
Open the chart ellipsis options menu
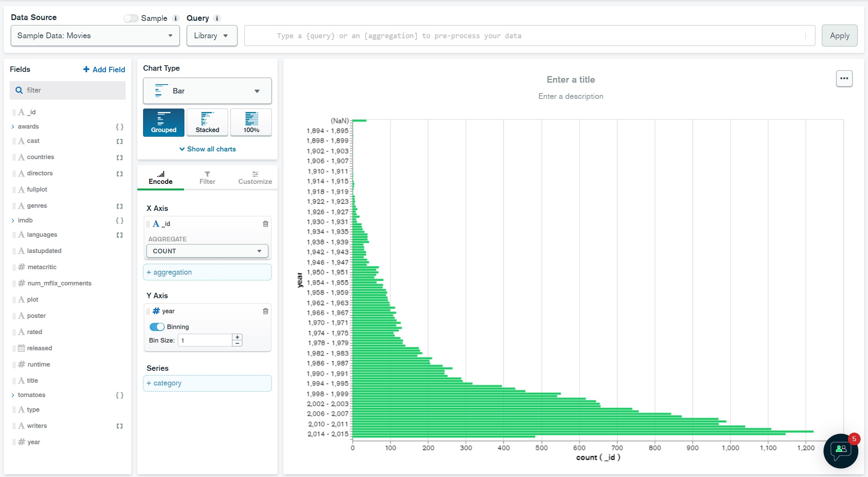coord(844,78)
